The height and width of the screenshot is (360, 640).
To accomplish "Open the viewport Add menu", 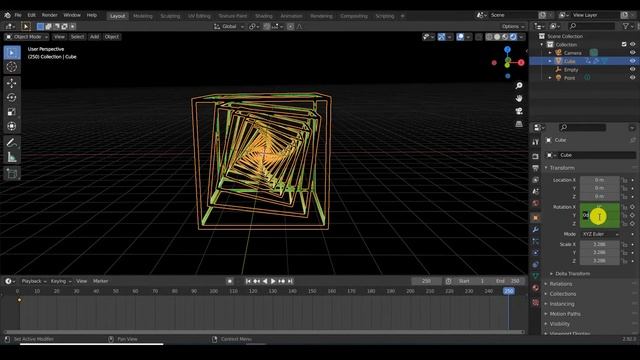I will (94, 37).
